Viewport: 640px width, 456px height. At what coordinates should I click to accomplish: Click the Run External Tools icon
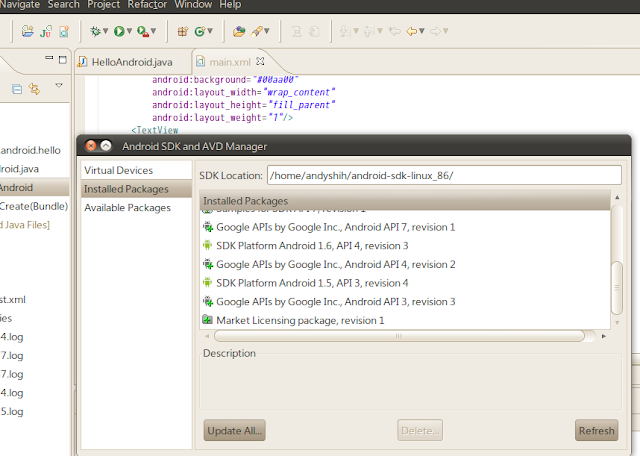click(x=142, y=31)
